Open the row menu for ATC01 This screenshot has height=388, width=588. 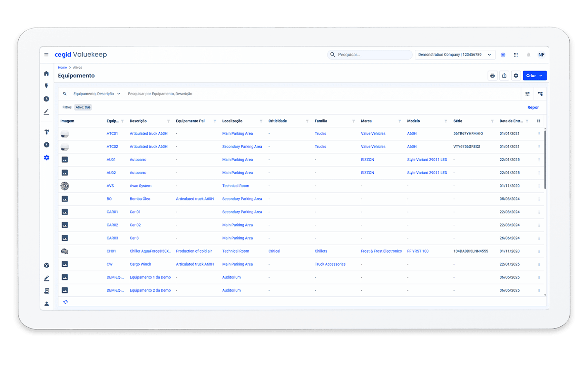(x=539, y=134)
